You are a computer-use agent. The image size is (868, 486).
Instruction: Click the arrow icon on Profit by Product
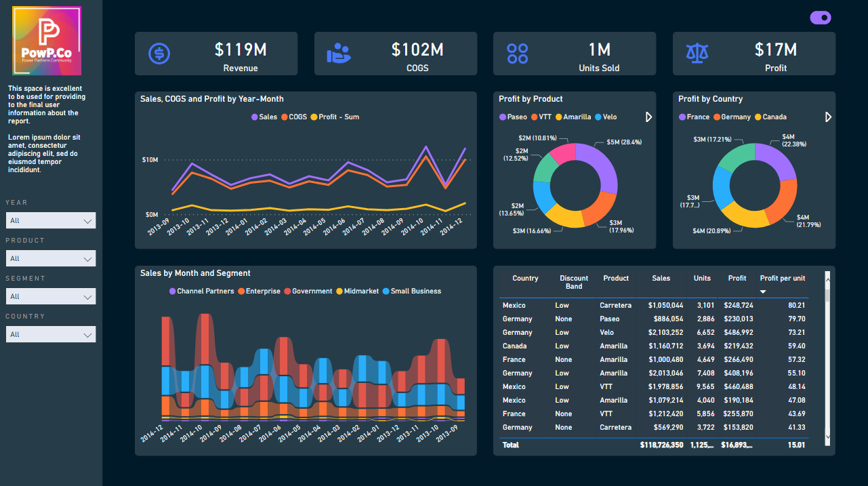point(648,117)
